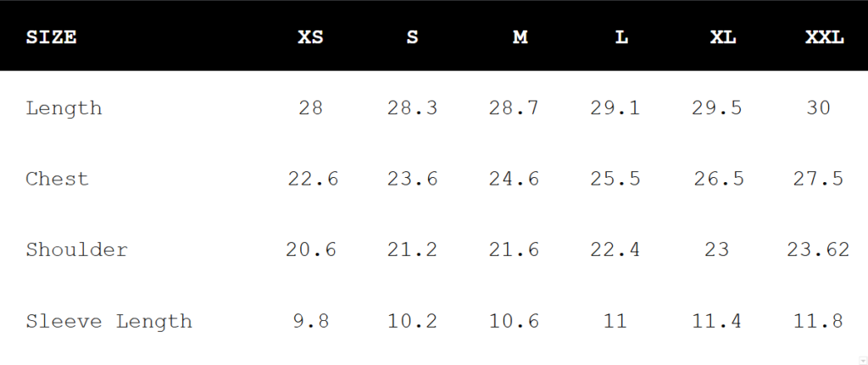The image size is (868, 365).
Task: Select the XL size header
Action: click(x=722, y=37)
